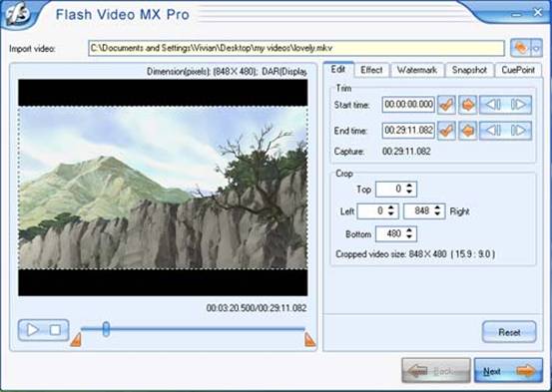Step end time back one frame
The height and width of the screenshot is (392, 552).
[493, 131]
